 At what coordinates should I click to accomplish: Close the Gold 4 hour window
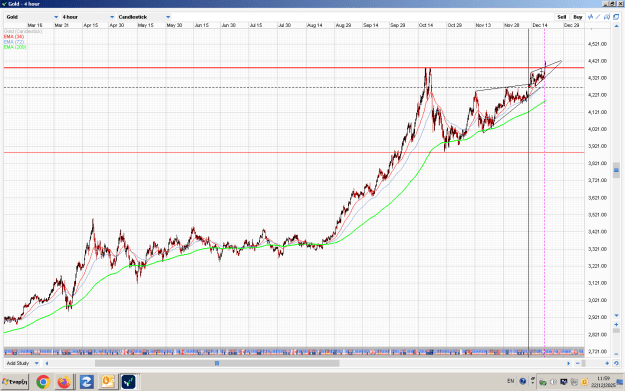coord(620,4)
